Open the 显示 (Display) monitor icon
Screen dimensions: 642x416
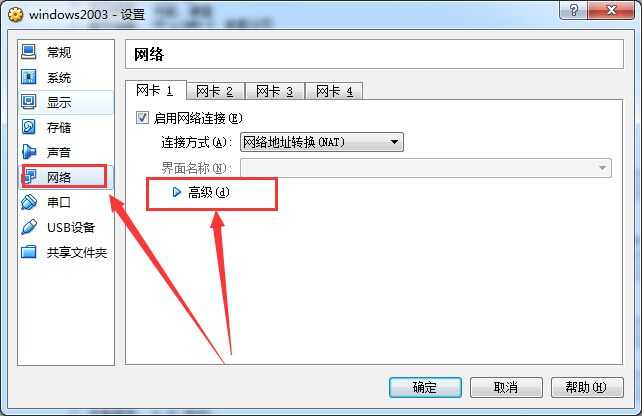pos(29,102)
